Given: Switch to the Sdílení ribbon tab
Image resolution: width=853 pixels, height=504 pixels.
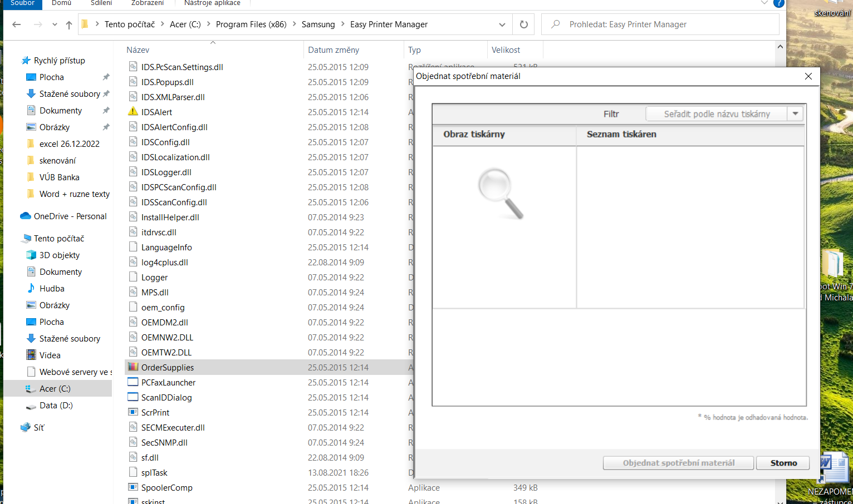Looking at the screenshot, I should click(x=101, y=3).
